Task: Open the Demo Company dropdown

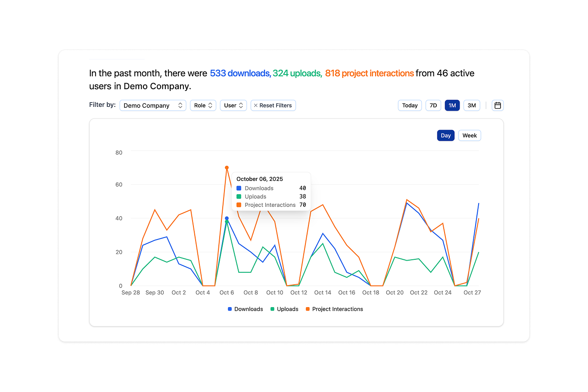Action: pos(152,105)
